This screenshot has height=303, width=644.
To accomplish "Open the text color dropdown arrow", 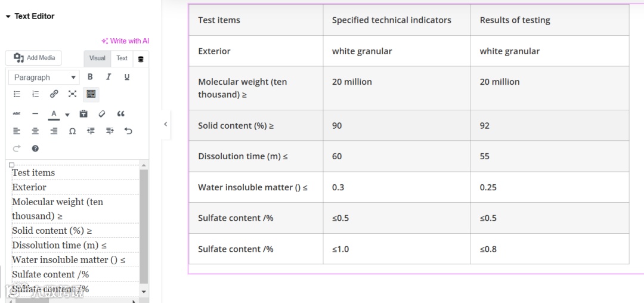I will (x=67, y=115).
